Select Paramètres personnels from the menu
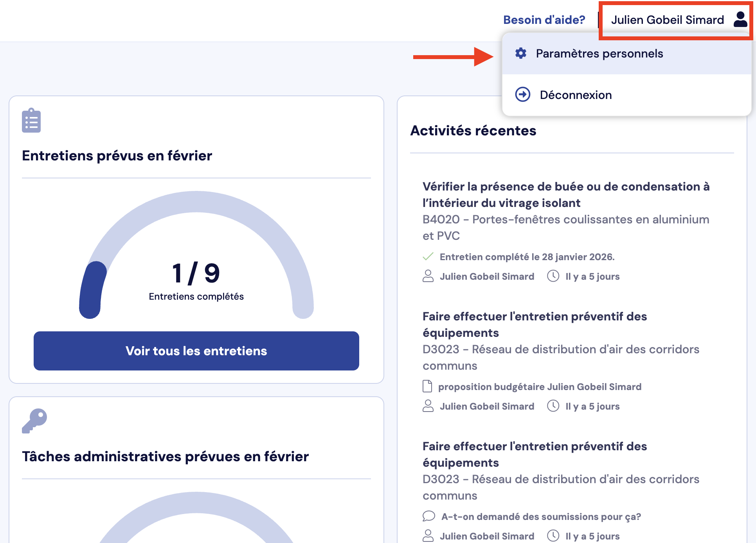The width and height of the screenshot is (756, 543). 599,54
